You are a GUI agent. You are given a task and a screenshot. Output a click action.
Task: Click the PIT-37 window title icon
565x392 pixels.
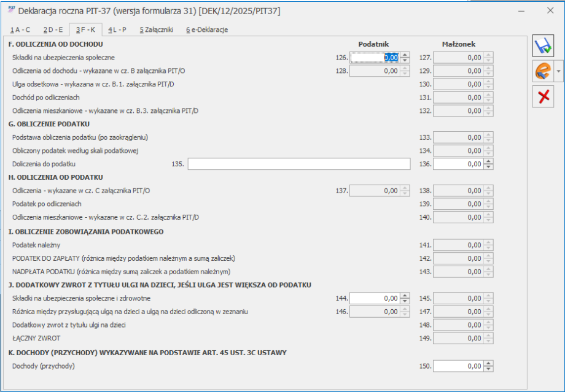(11, 10)
